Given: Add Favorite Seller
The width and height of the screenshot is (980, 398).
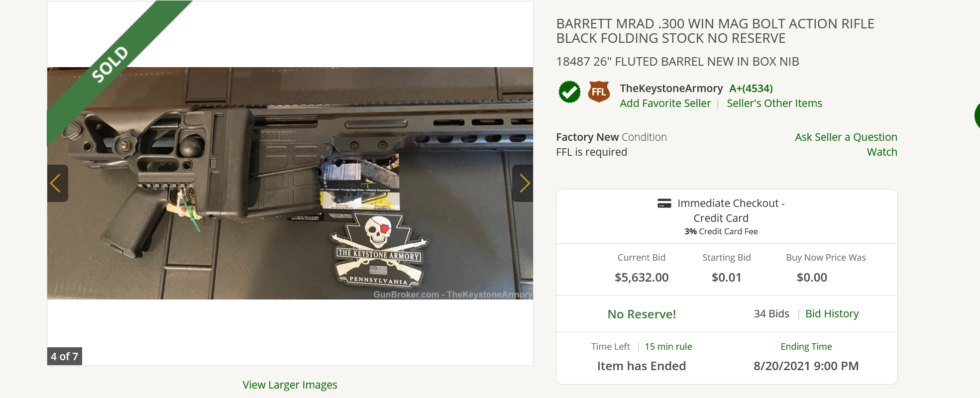Looking at the screenshot, I should click(665, 103).
